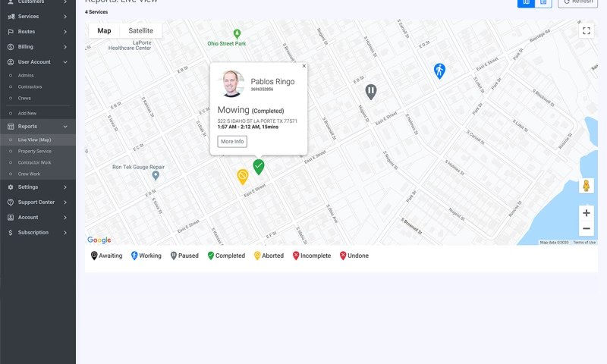Click the Support Center question icon
The width and height of the screenshot is (607, 364).
[x=11, y=202]
